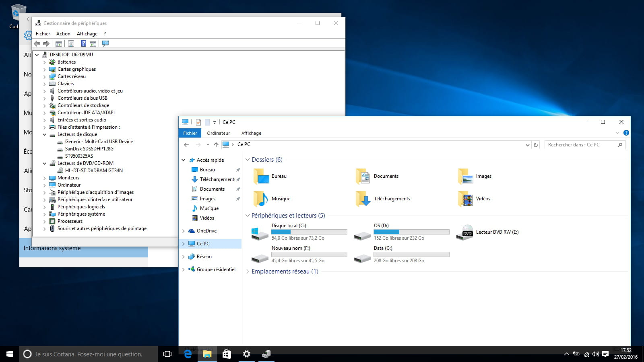This screenshot has width=644, height=362.
Task: Expand the ribbon using the chevron
Action: point(617,133)
